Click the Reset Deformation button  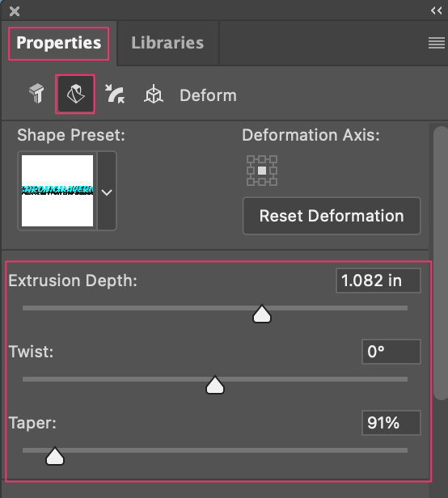pos(332,216)
